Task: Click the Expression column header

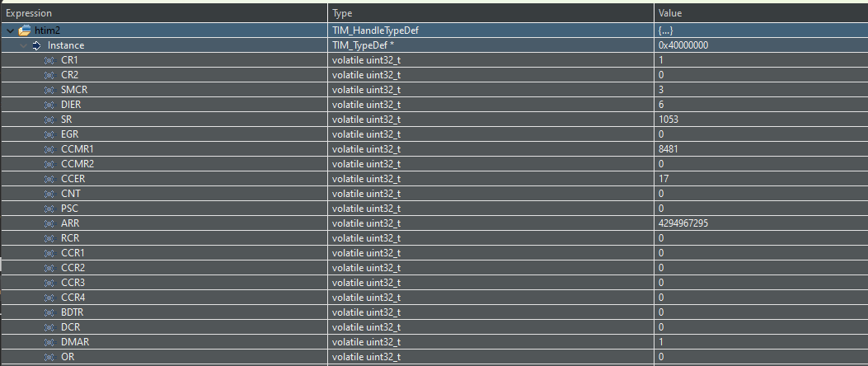Action: (x=30, y=13)
